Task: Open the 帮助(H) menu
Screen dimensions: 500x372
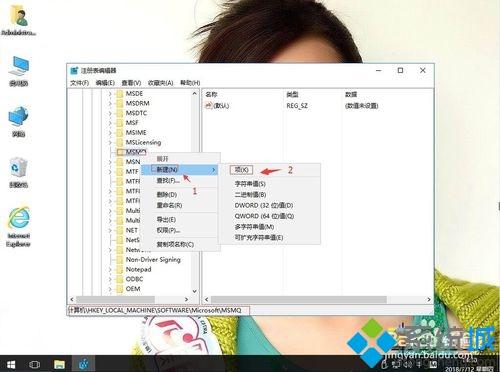Action: click(x=190, y=83)
